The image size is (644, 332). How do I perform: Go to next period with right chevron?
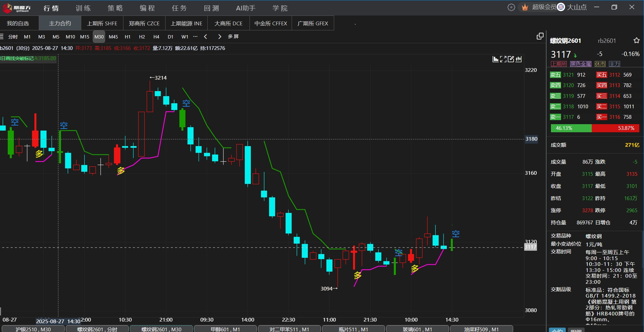coord(219,36)
